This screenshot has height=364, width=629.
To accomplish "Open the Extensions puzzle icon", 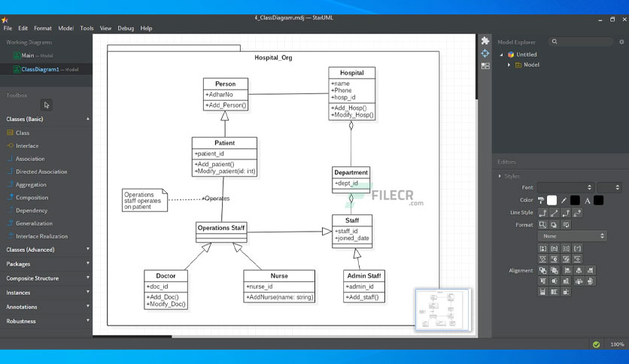I will 485,41.
